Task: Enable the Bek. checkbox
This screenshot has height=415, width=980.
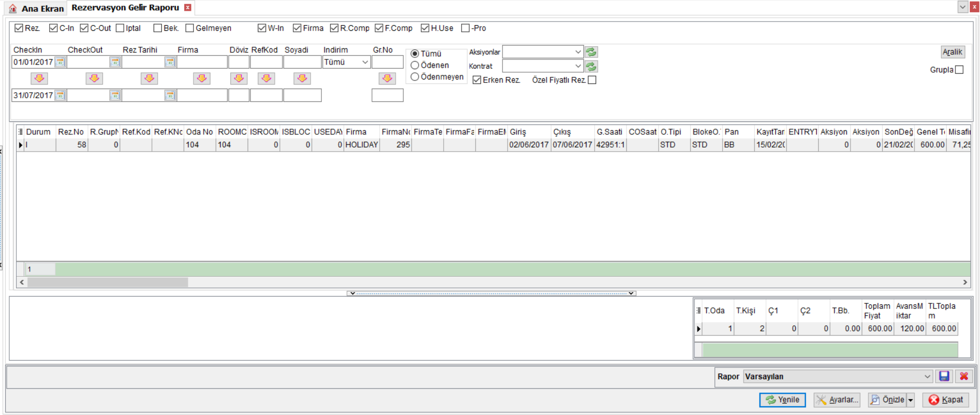Action: click(158, 28)
